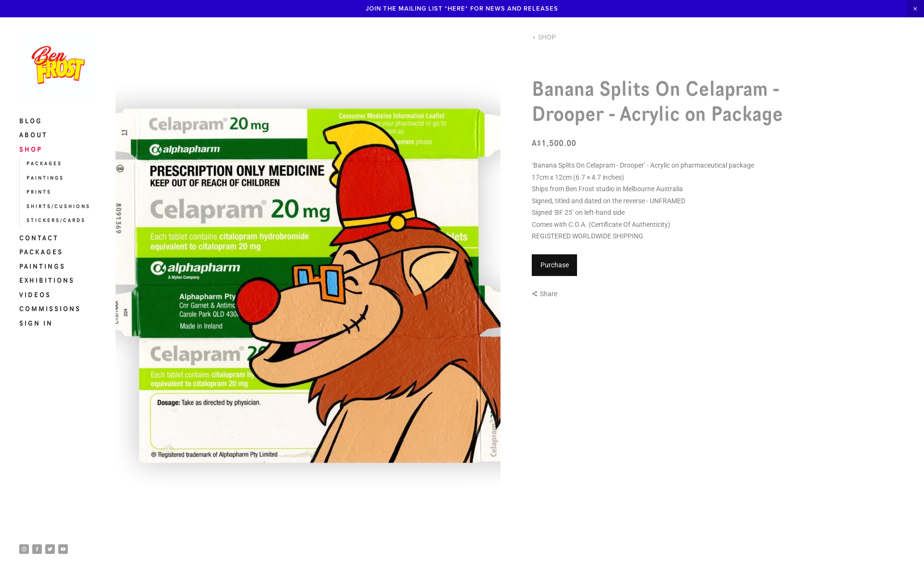Open the ABOUT menu item
This screenshot has height=578, width=924.
tap(33, 135)
